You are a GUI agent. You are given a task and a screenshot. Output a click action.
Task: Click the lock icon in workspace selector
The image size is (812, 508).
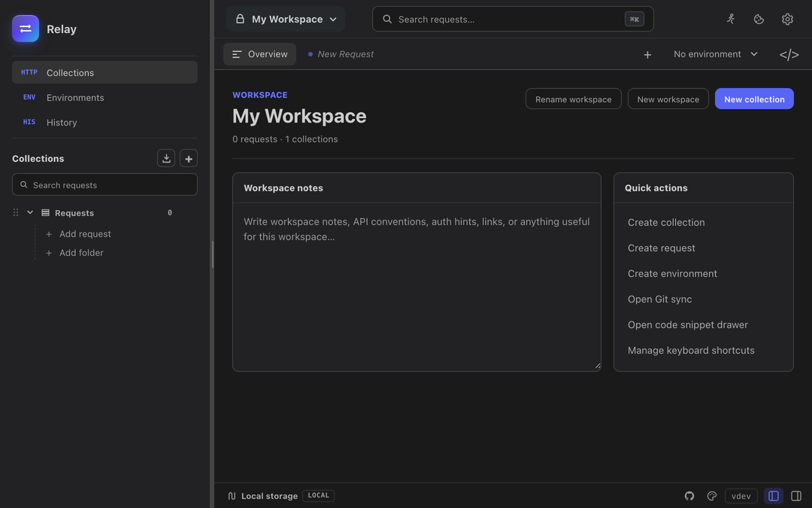(240, 19)
